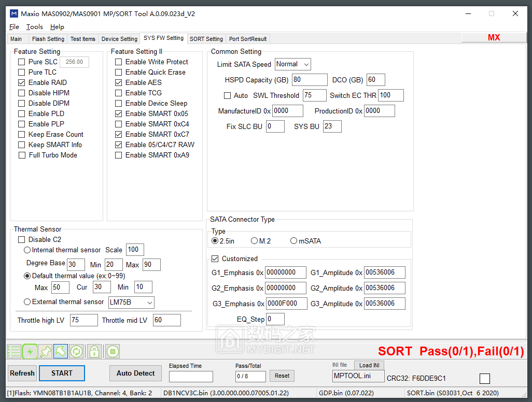The image size is (532, 402).
Task: Toggle the Auto SWL Threshold checkbox
Action: (227, 96)
